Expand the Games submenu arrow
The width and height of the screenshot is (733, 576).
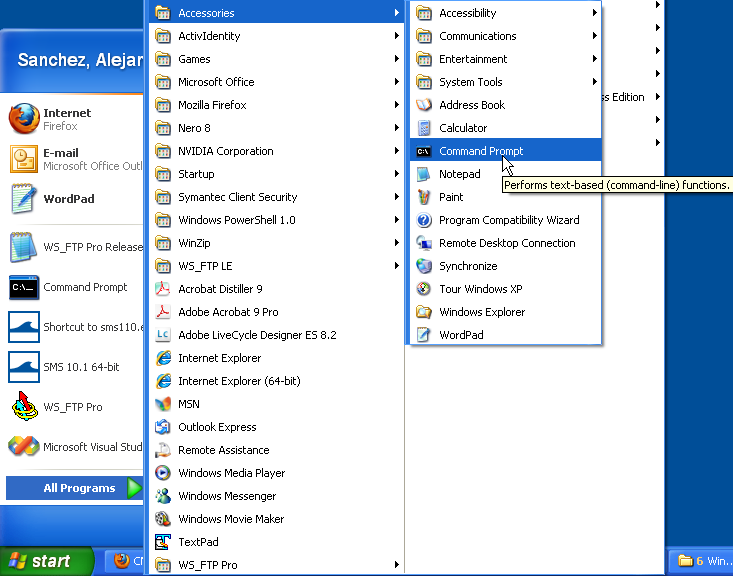[396, 58]
